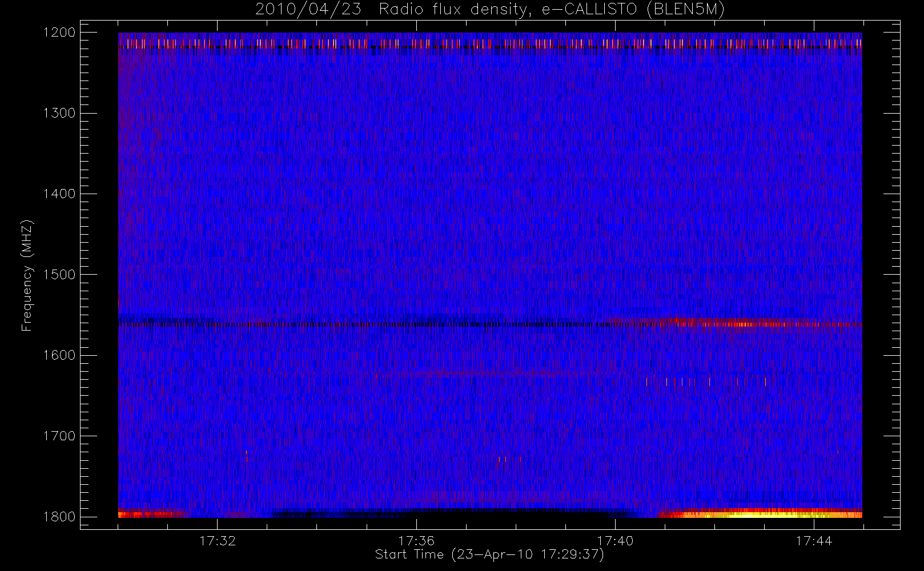Click the 1200 frequency tick label
This screenshot has width=924, height=571.
coord(59,33)
